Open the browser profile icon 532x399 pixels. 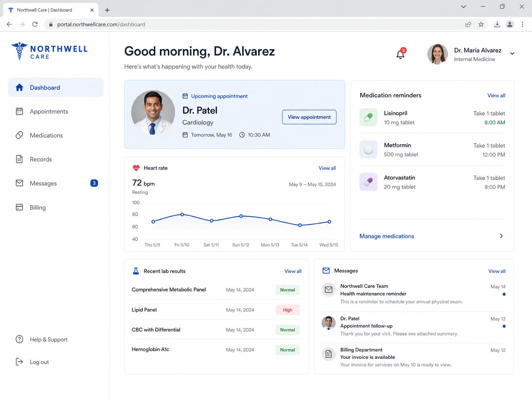[510, 24]
